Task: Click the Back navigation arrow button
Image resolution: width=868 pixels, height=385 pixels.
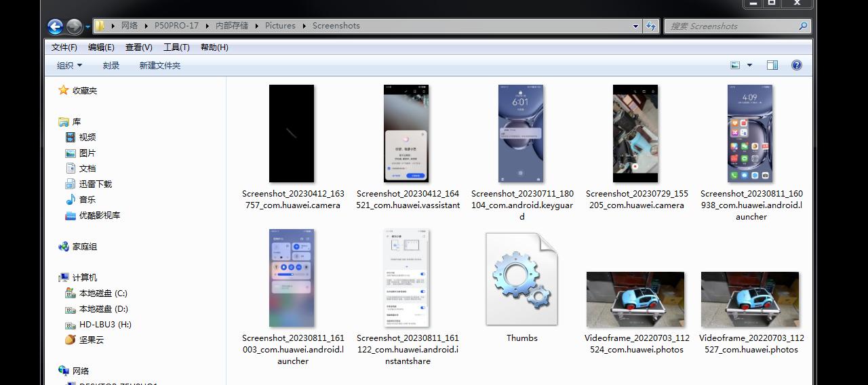Action: (x=56, y=26)
